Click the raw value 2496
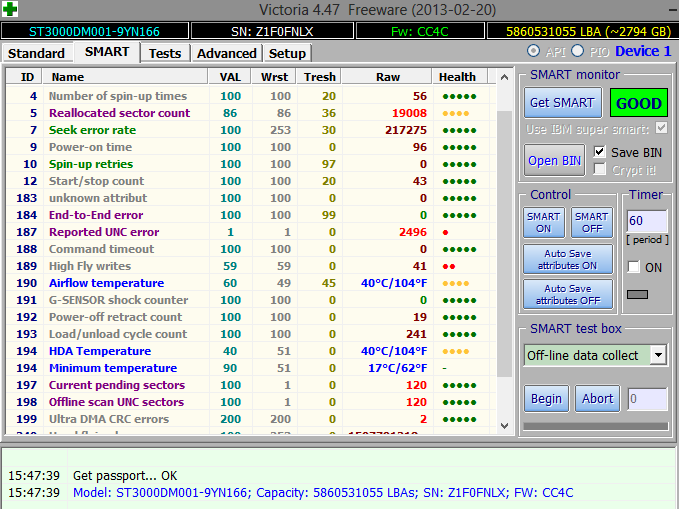 413,232
